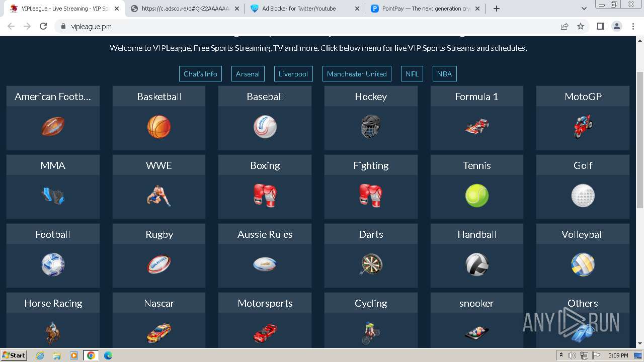The height and width of the screenshot is (362, 644).
Task: Launch Internet Explorer from taskbar
Action: point(40,355)
